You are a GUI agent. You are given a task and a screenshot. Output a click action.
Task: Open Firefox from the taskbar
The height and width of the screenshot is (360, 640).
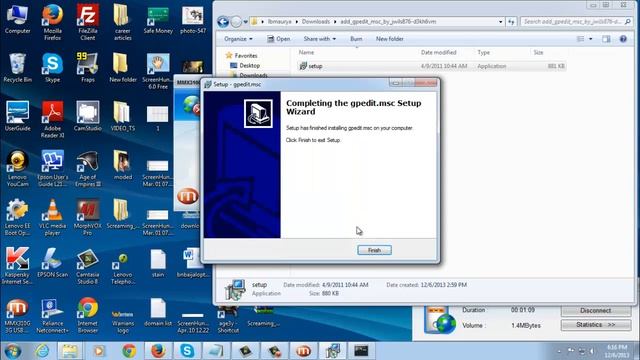click(x=158, y=351)
